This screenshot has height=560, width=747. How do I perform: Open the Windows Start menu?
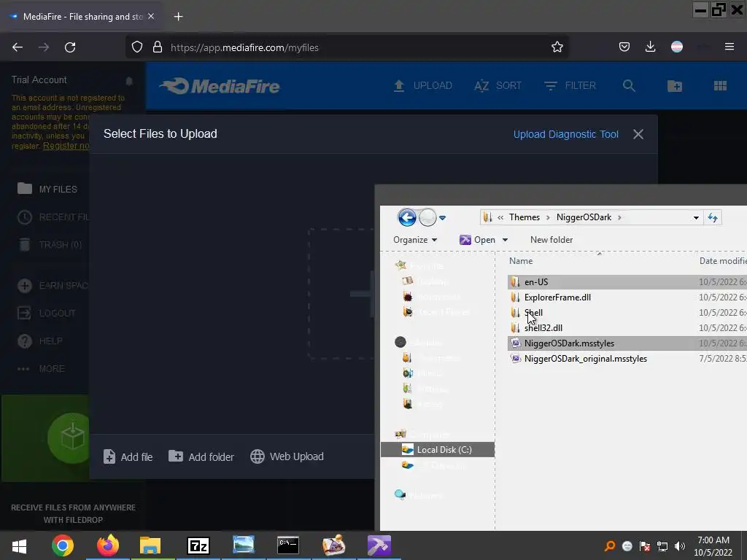[x=20, y=545]
